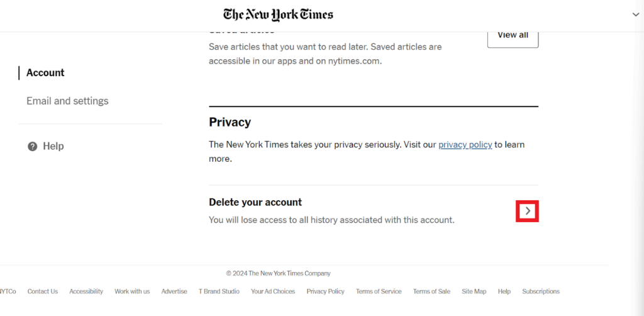Viewport: 644px width, 316px height.
Task: View the Terms of Service
Action: 379,291
